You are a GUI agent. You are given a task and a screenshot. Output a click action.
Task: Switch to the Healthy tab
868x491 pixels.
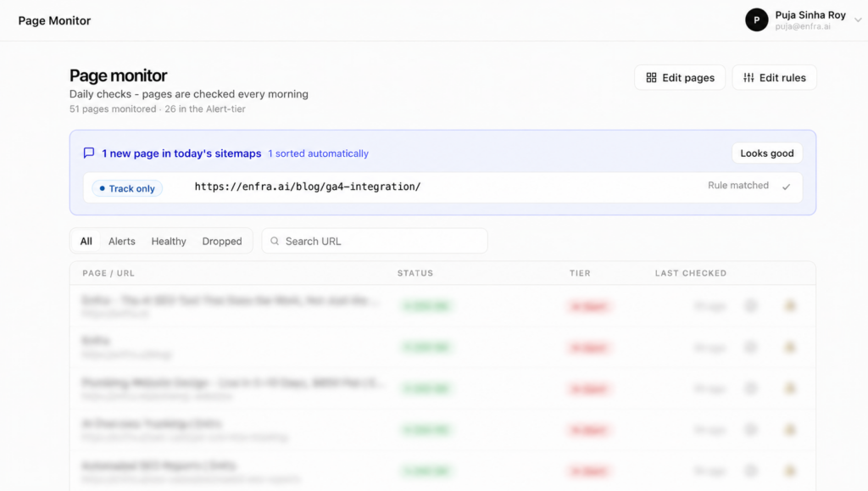tap(169, 241)
